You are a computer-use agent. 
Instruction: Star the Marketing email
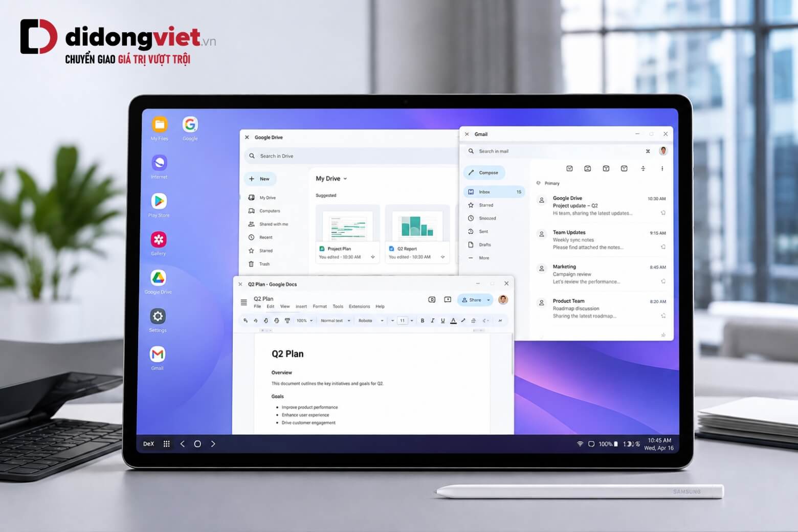click(x=663, y=281)
